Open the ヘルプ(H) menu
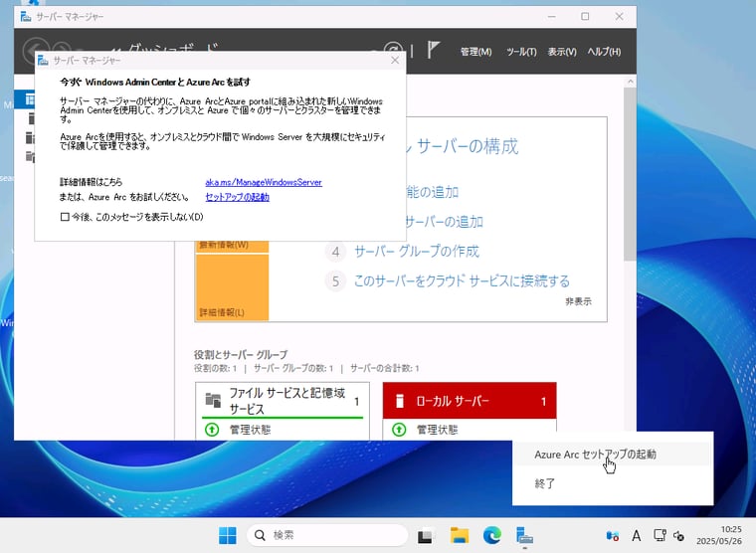This screenshot has height=553, width=756. [x=604, y=52]
